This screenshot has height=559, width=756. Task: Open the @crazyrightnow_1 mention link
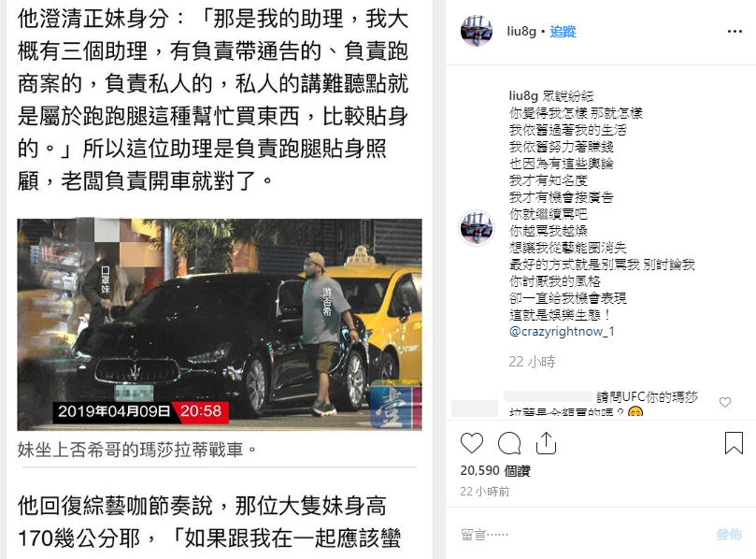[562, 331]
